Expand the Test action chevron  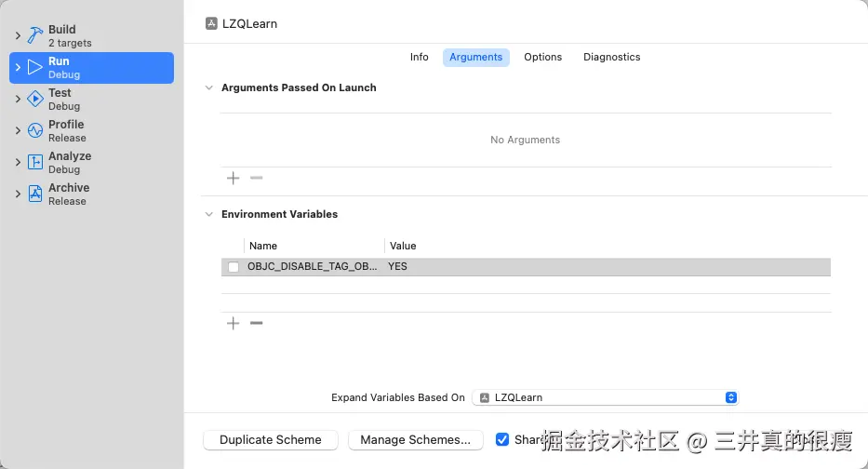[x=18, y=100]
